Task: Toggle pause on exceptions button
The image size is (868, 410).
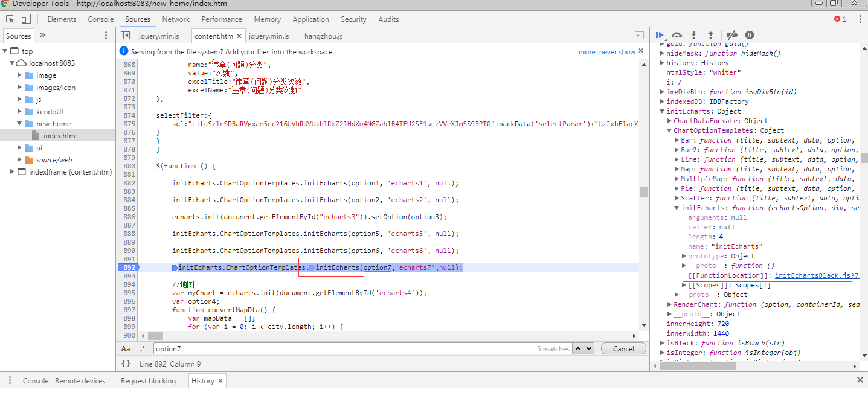Action: tap(750, 36)
